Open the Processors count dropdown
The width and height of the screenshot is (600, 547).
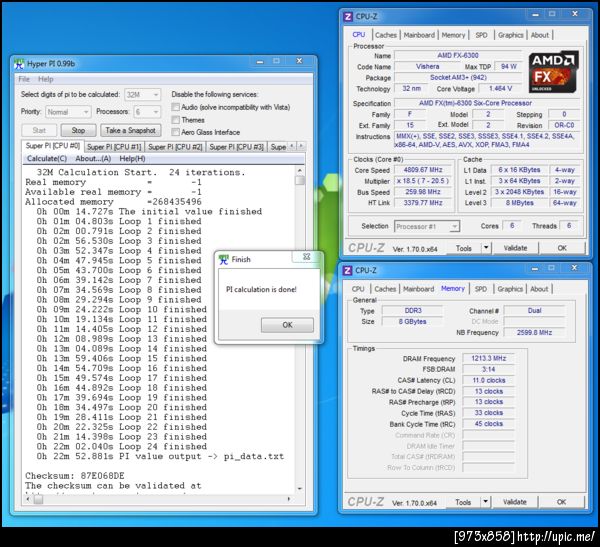click(147, 112)
